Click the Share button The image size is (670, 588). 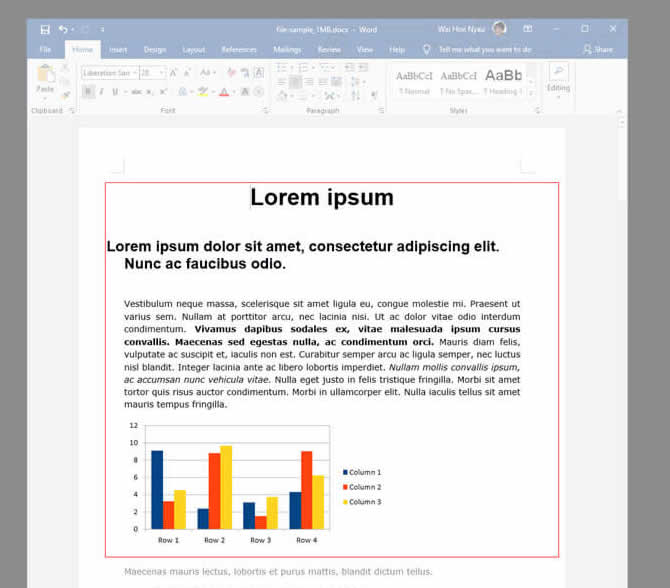coord(598,50)
